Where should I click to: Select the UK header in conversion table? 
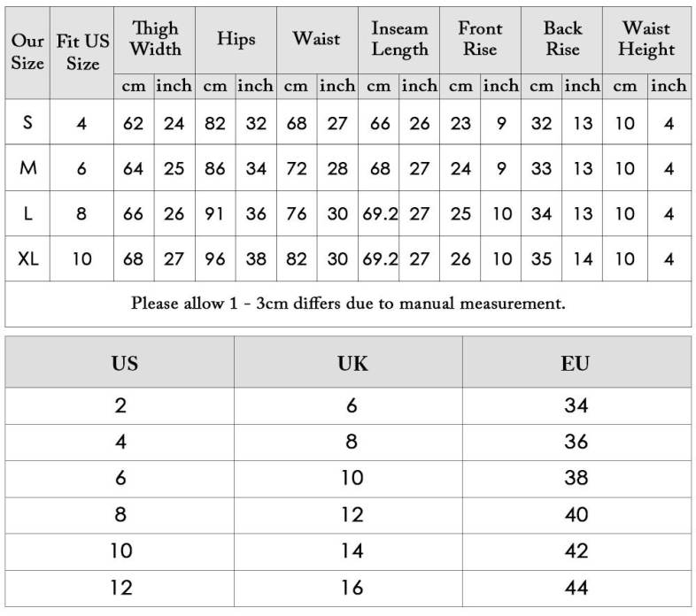(352, 364)
